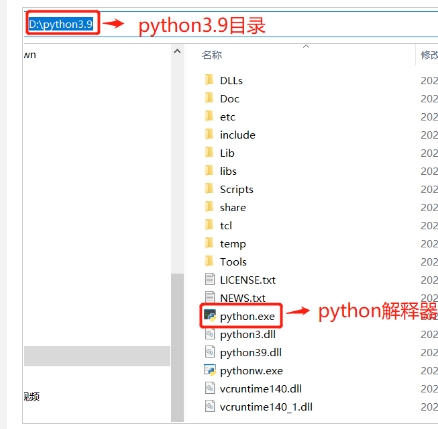Image resolution: width=438 pixels, height=429 pixels.
Task: Click the NEWS.txt document icon
Action: pos(210,297)
